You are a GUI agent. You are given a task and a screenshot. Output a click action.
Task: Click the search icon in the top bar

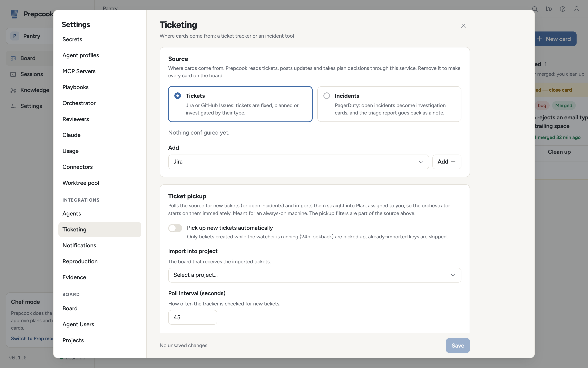[535, 9]
